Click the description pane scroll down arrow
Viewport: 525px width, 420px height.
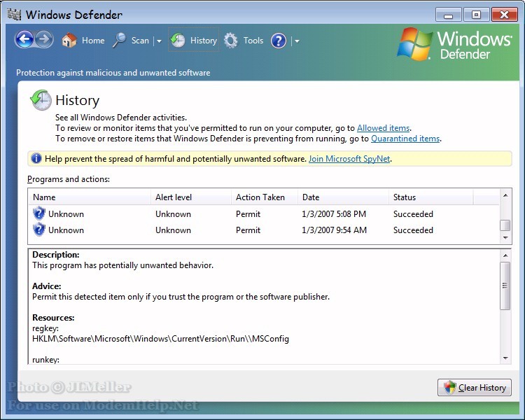click(505, 358)
